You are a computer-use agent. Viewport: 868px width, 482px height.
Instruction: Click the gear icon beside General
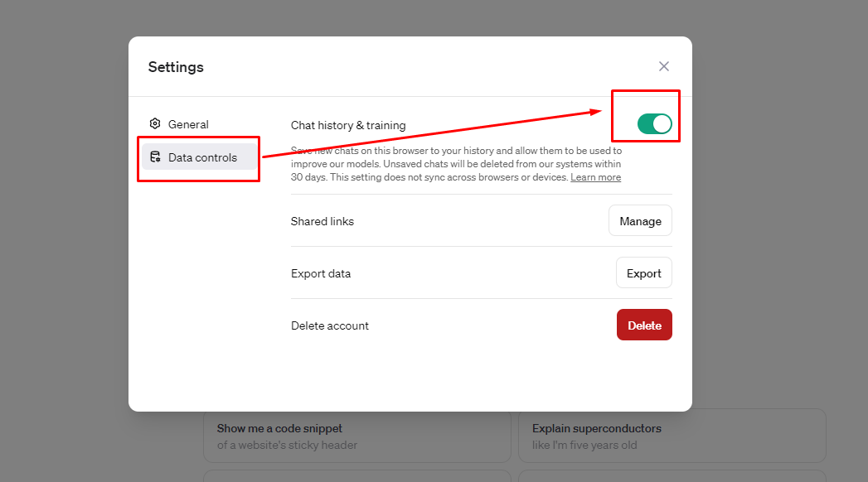tap(155, 124)
